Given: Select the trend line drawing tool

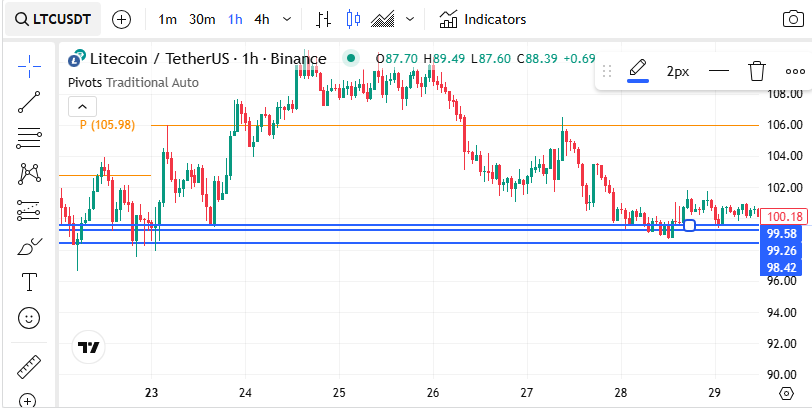Looking at the screenshot, I should pyautogui.click(x=30, y=102).
